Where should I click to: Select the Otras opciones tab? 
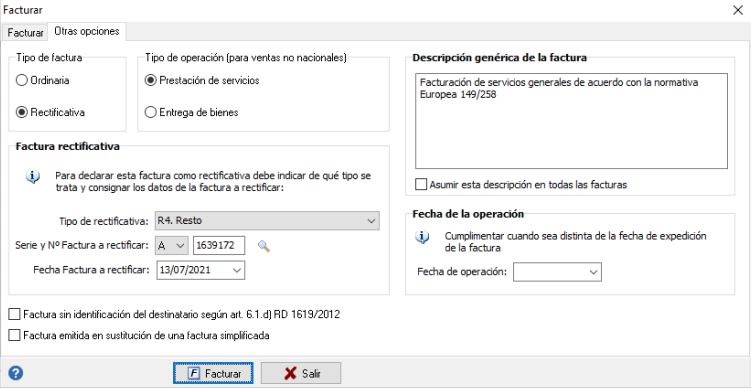pos(87,32)
